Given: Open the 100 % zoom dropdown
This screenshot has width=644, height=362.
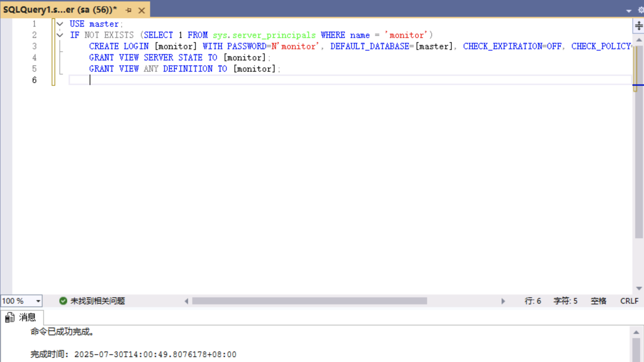Looking at the screenshot, I should coord(38,301).
